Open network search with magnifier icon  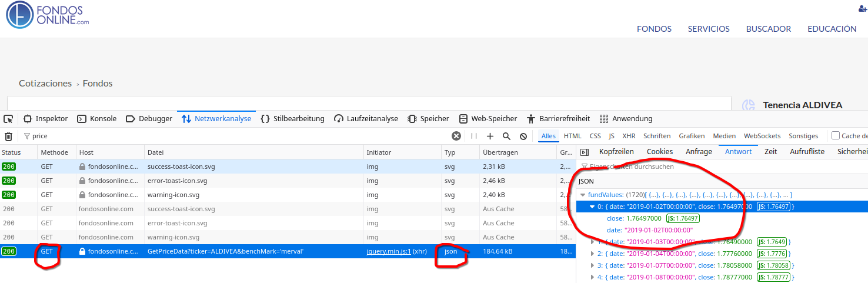pos(506,136)
